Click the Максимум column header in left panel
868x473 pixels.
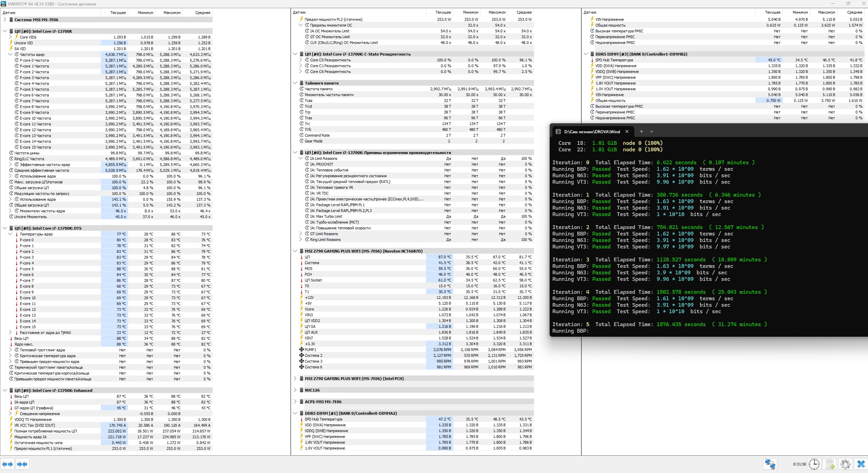coord(171,13)
